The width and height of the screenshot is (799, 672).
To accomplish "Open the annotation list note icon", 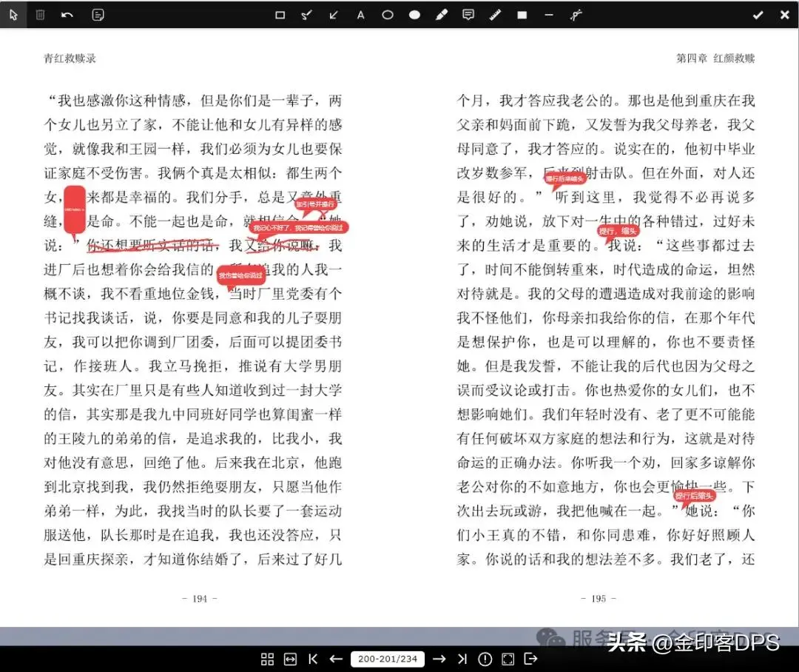I will (98, 15).
